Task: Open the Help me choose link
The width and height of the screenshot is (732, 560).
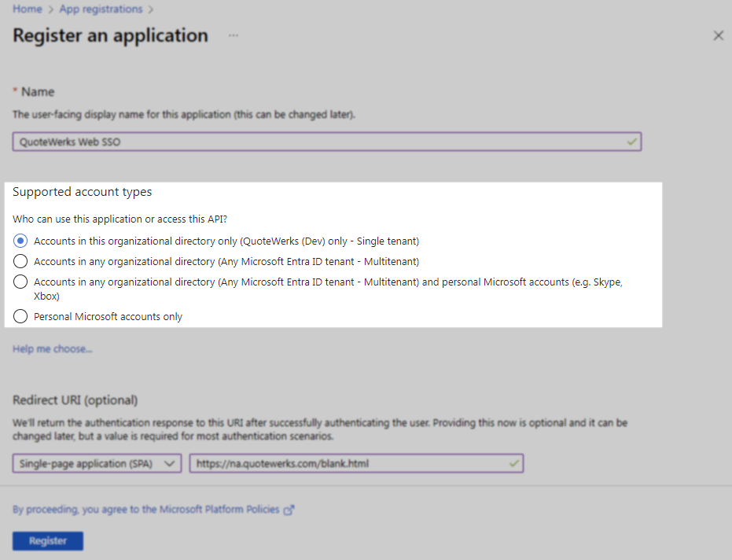Action: [x=52, y=349]
